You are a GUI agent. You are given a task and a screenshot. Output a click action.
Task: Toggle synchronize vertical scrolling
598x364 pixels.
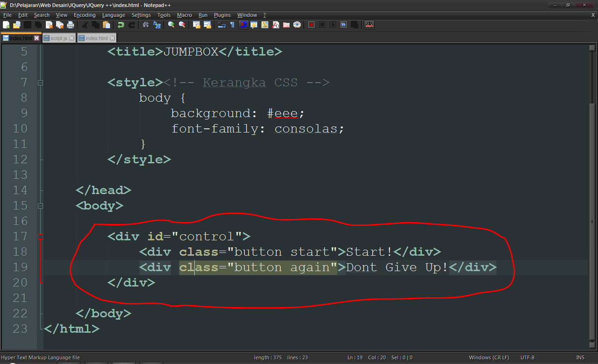point(197,24)
